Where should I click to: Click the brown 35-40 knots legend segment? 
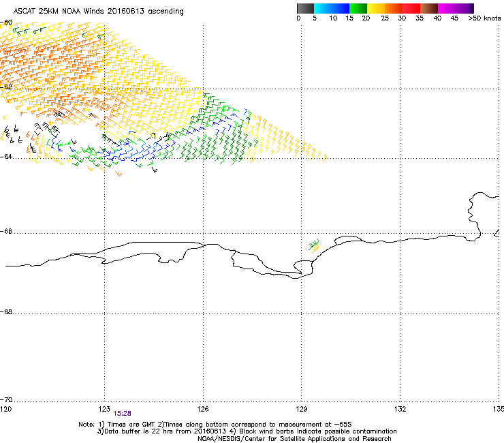point(429,8)
